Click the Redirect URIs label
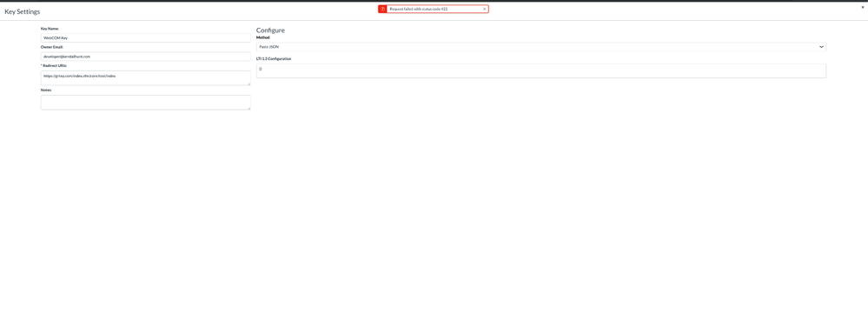Screen dimensions: 868x327 [54, 65]
